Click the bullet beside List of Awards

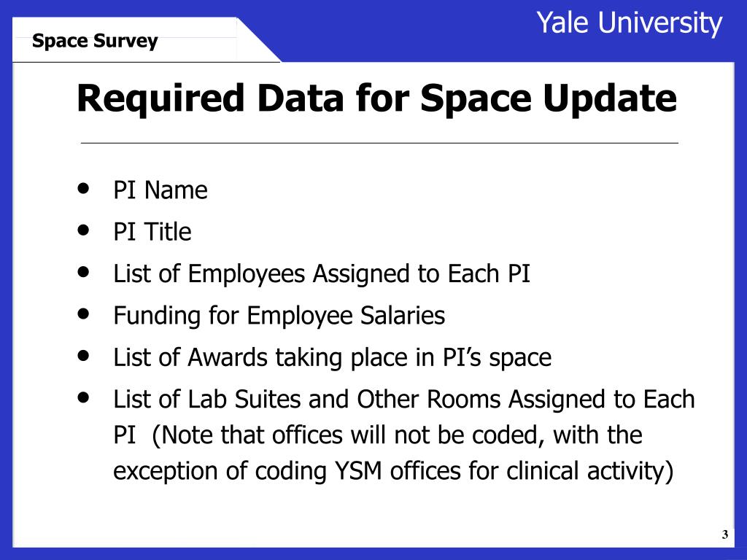click(x=84, y=355)
